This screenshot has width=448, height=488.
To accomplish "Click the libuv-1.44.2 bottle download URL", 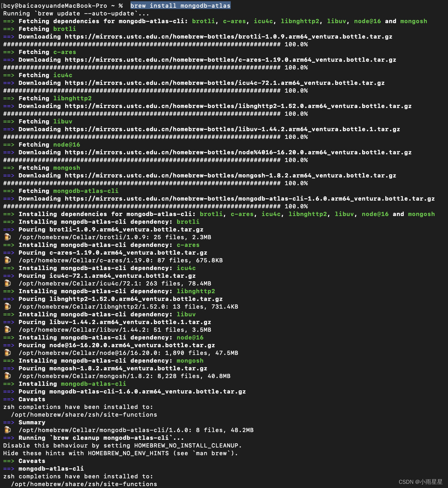I will tap(232, 129).
